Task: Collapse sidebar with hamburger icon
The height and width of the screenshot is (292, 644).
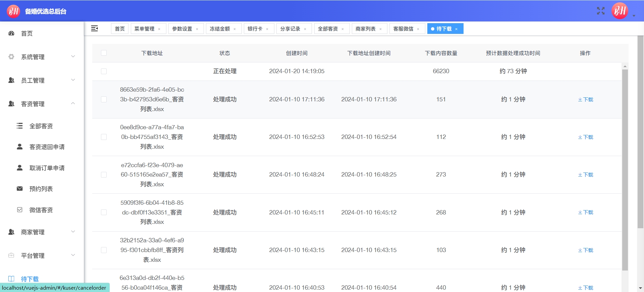Action: click(x=95, y=29)
